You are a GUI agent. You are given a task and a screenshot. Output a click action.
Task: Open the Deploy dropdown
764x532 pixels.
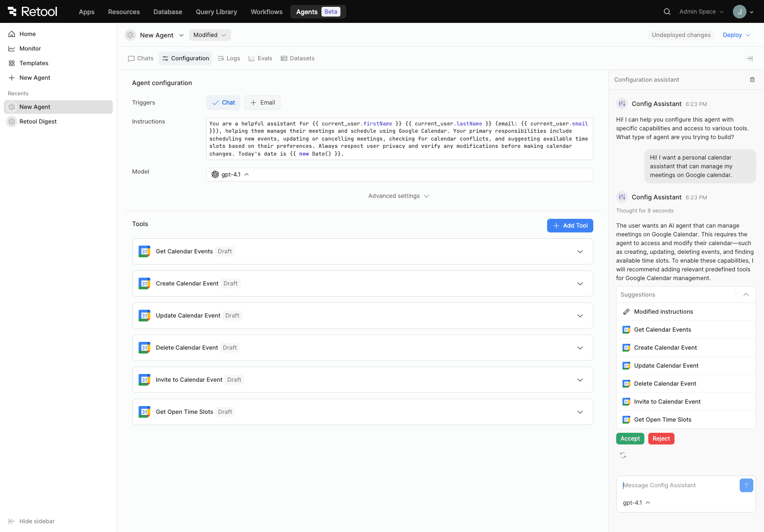pos(736,35)
